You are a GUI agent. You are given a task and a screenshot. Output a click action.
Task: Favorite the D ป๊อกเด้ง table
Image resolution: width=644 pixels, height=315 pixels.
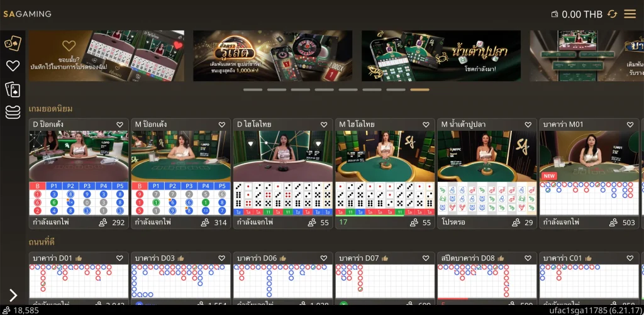[x=119, y=124]
